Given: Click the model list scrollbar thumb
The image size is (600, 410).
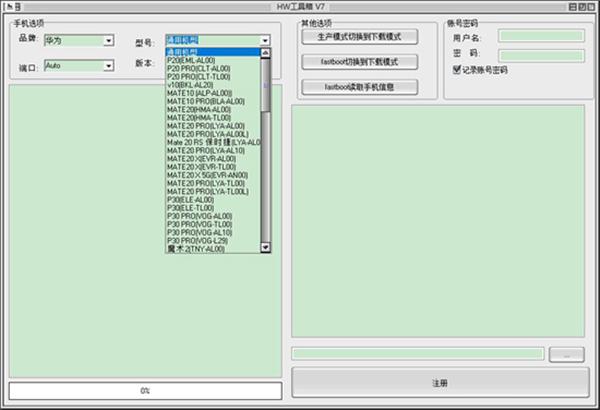Looking at the screenshot, I should [266, 85].
